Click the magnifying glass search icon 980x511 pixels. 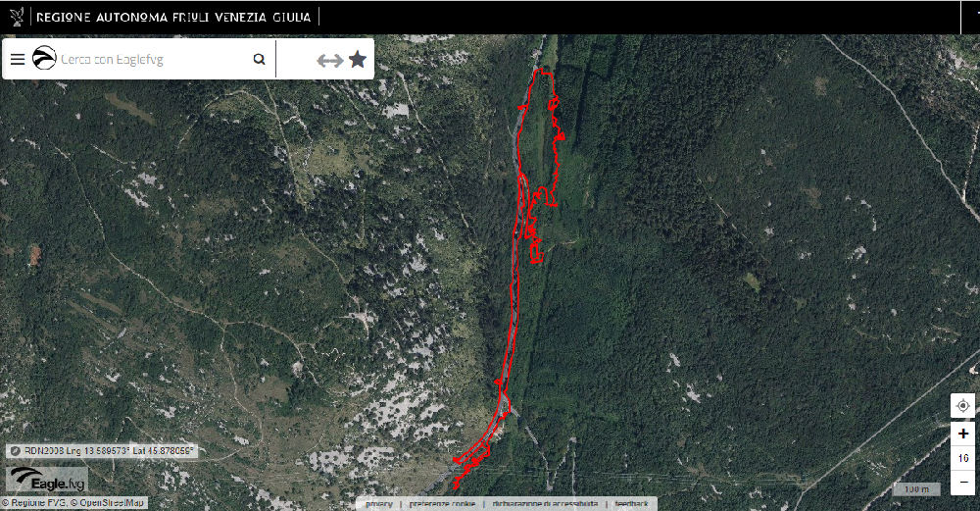click(259, 60)
